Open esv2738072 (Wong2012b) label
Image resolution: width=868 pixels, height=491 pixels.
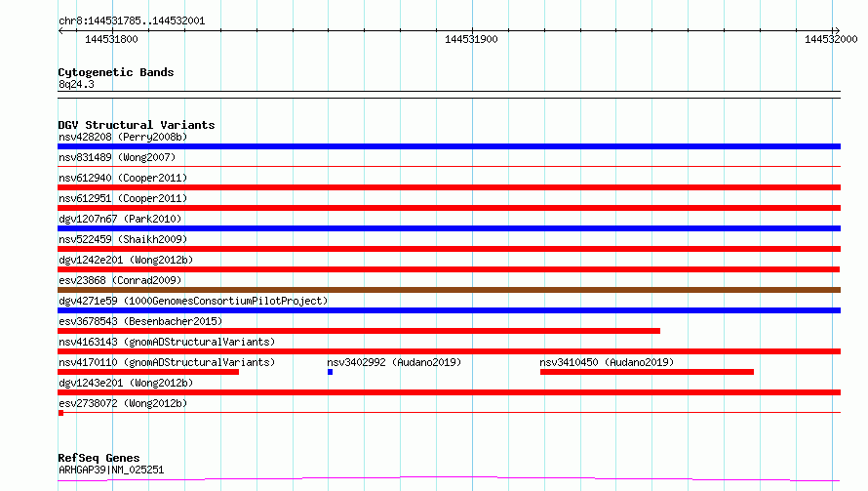(123, 403)
